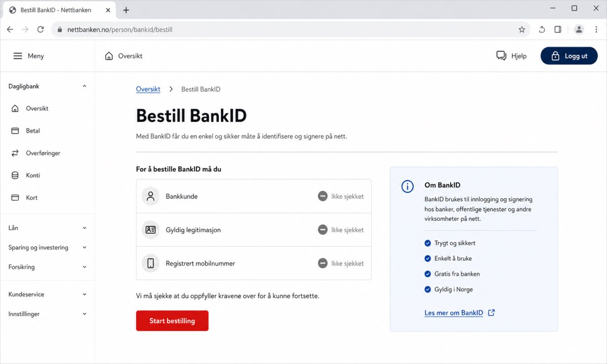Click the share icon in browser toolbar
The image size is (607, 364).
pos(542,30)
